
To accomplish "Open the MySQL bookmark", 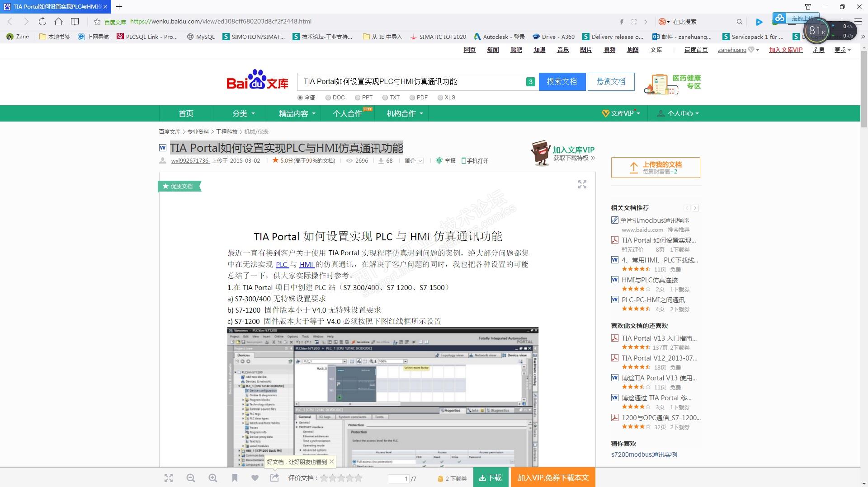I will tap(201, 37).
